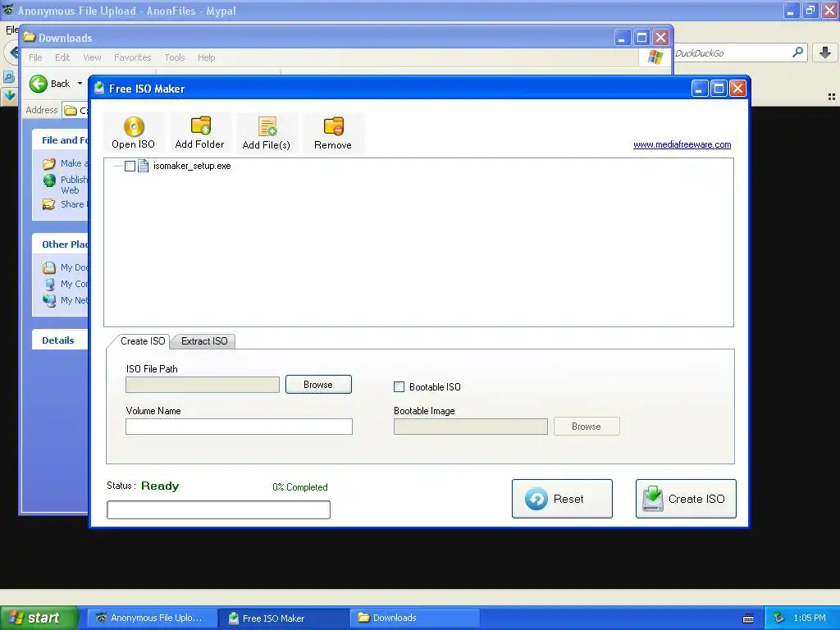Collapse the File and Folder Tasks header
This screenshot has height=630, width=840.
click(59, 140)
